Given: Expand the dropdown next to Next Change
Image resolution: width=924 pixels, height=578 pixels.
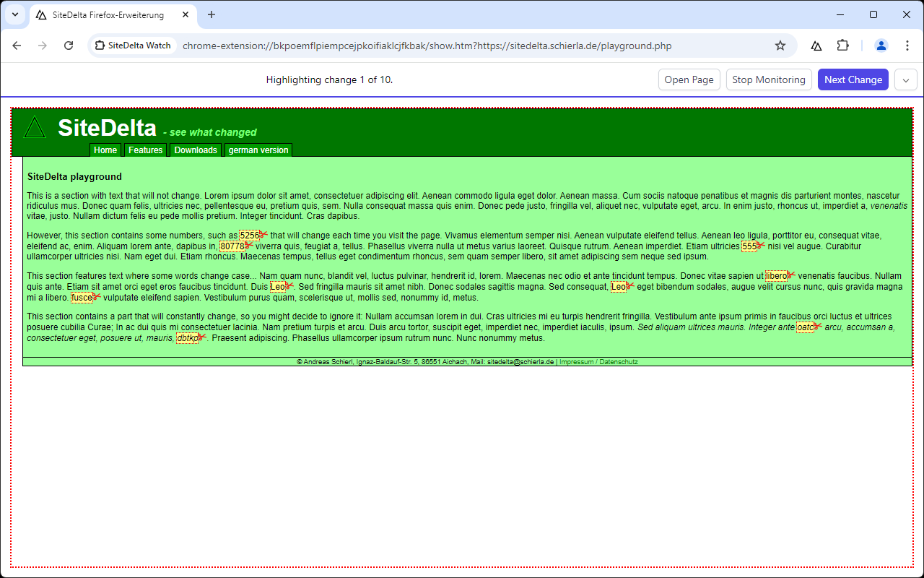Looking at the screenshot, I should [x=906, y=79].
